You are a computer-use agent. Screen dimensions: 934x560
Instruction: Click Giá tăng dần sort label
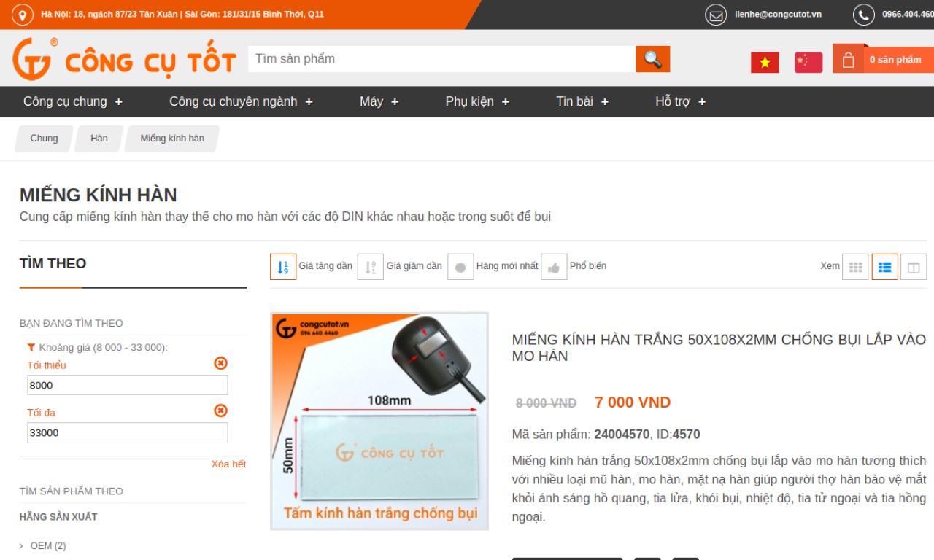coord(325,266)
